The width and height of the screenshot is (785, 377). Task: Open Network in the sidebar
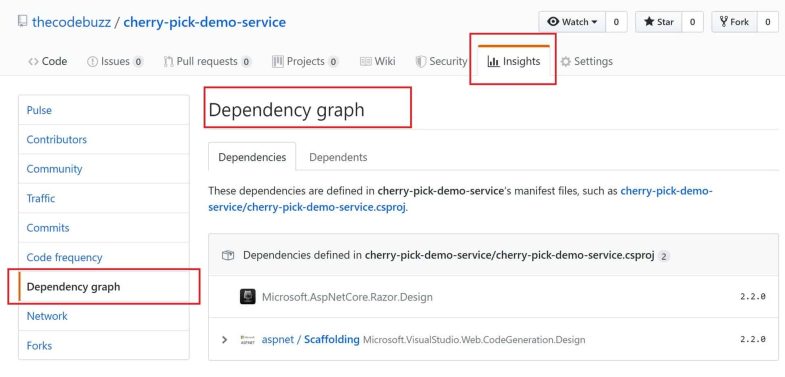[x=104, y=316]
